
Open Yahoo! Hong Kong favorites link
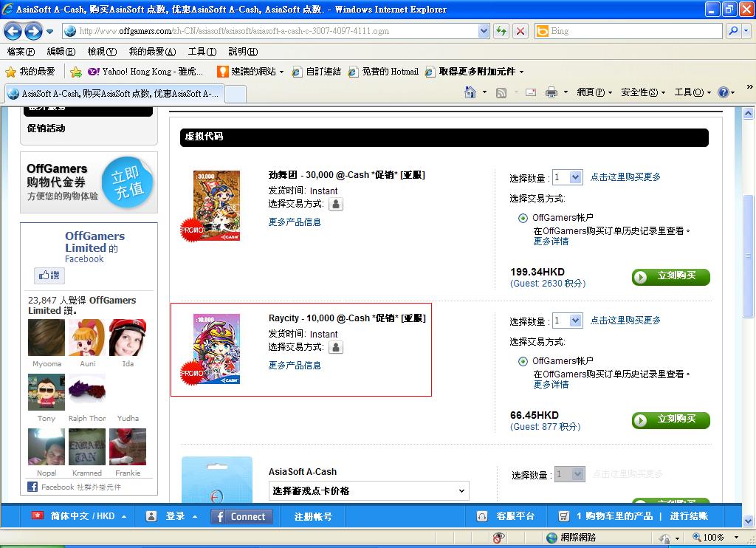(x=145, y=72)
